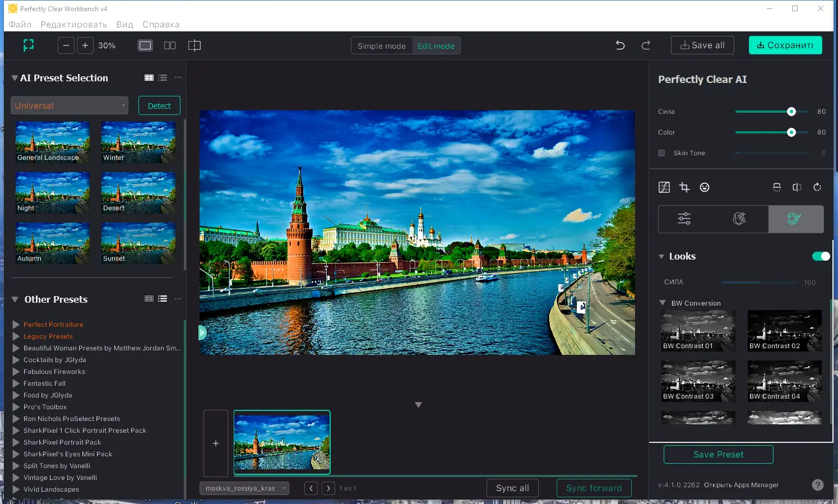Enable the Skin Tone checkbox
Viewport: 838px width, 504px height.
pos(661,153)
